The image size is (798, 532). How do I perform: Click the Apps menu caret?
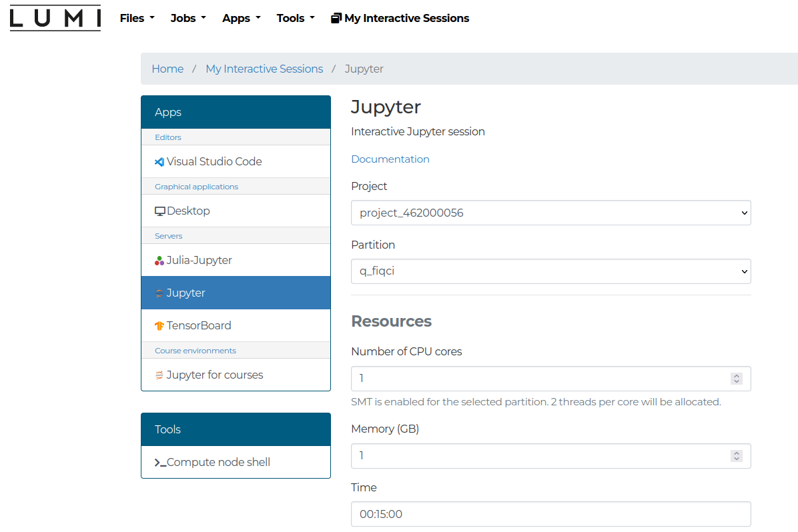click(x=258, y=18)
